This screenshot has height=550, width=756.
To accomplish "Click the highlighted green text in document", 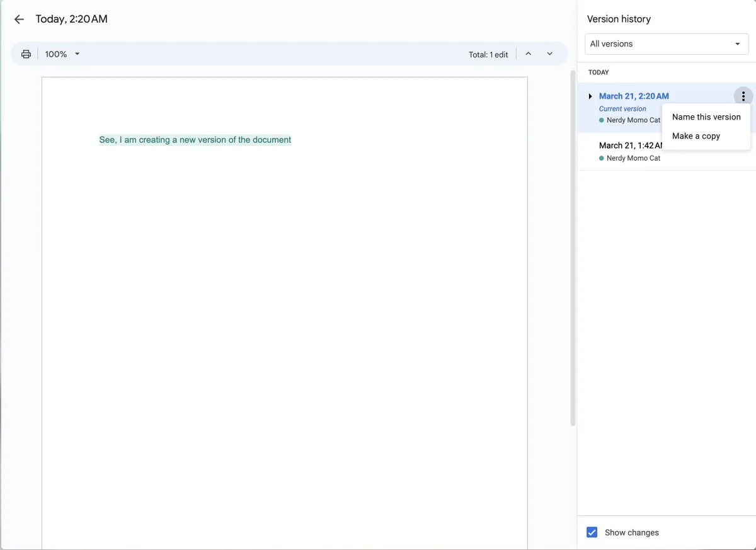I will click(x=195, y=140).
